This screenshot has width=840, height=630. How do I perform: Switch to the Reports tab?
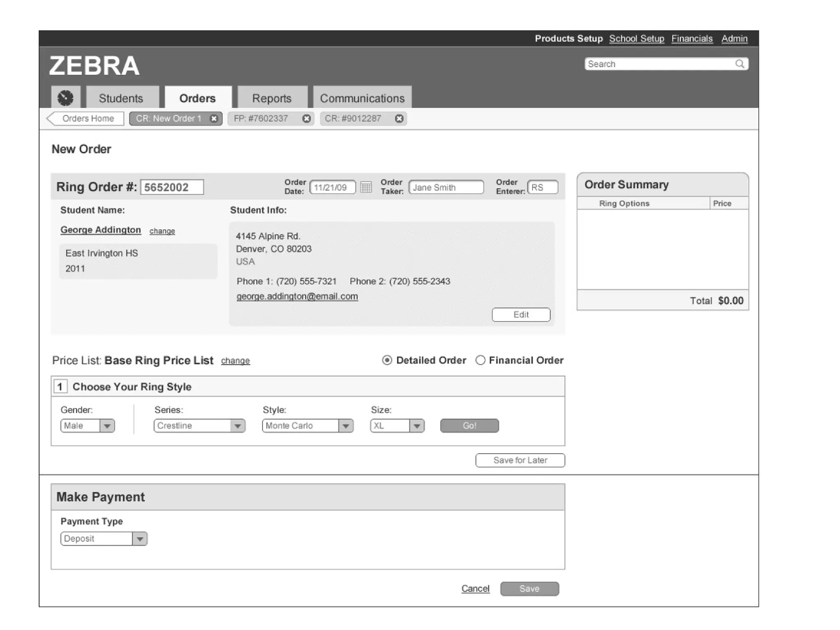click(272, 98)
